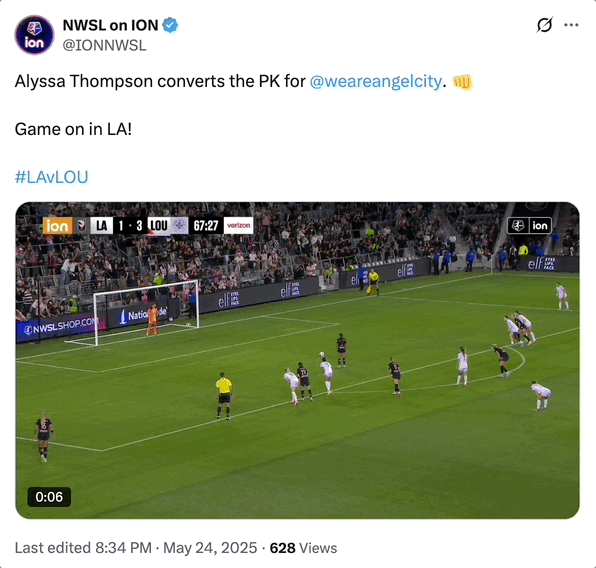Viewport: 596px width, 568px height.
Task: Click the ion logo in the scoreboard
Action: pyautogui.click(x=57, y=226)
